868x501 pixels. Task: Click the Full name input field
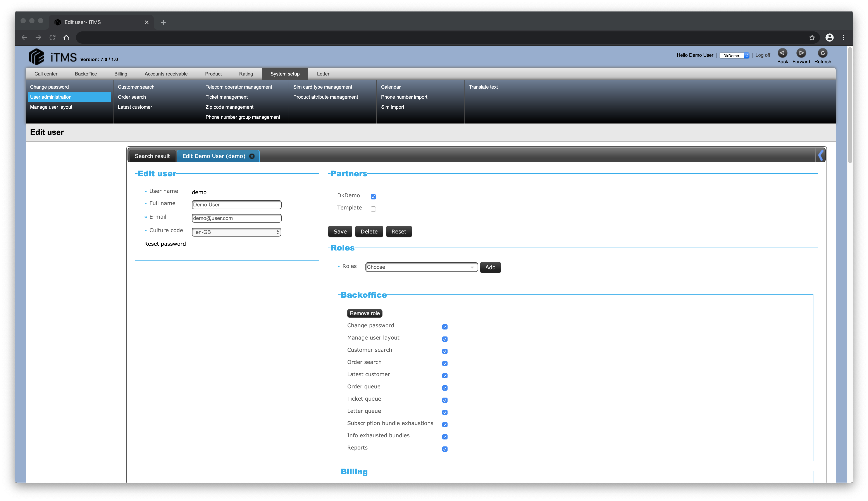tap(236, 205)
